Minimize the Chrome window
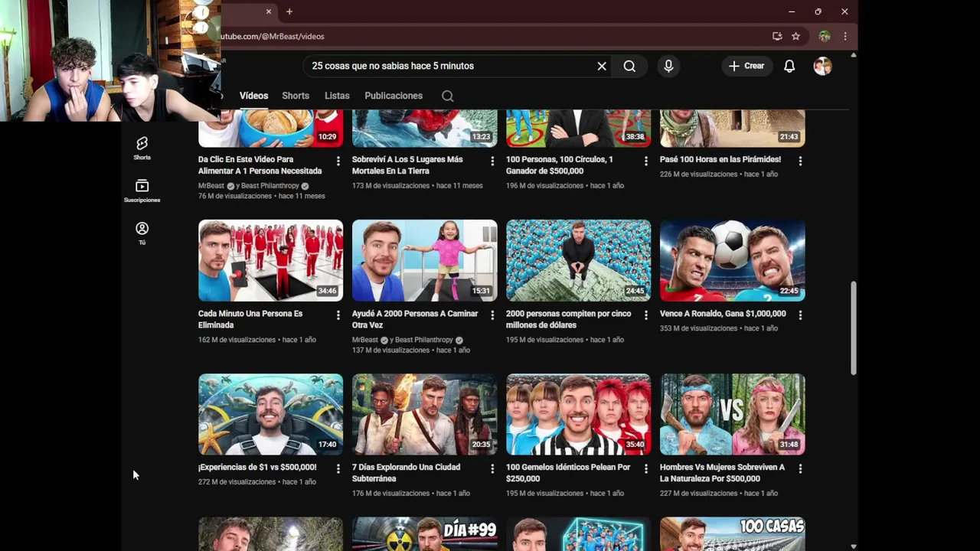Image resolution: width=980 pixels, height=551 pixels. tap(792, 11)
